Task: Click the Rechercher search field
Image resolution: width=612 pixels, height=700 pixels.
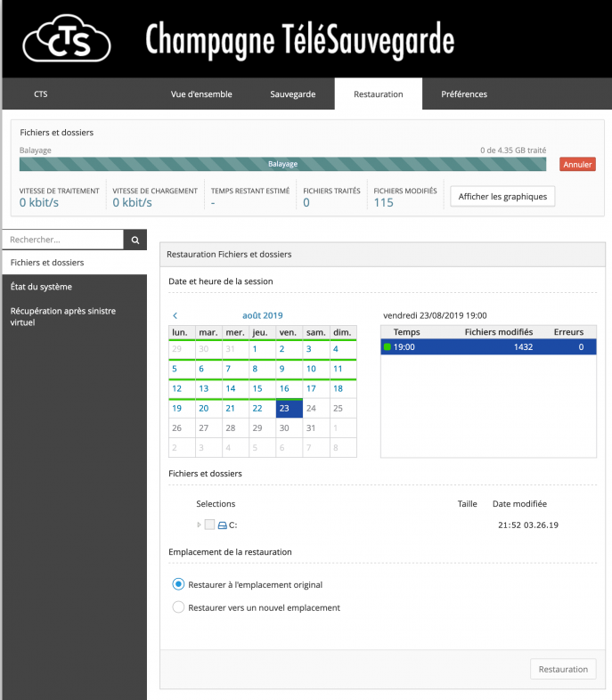Action: 62,240
